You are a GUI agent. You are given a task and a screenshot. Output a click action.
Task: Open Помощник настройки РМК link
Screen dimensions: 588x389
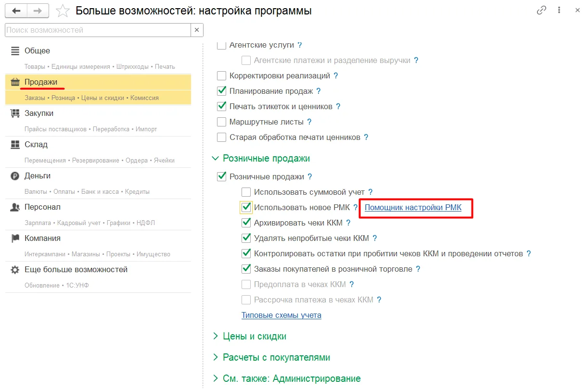tap(413, 207)
